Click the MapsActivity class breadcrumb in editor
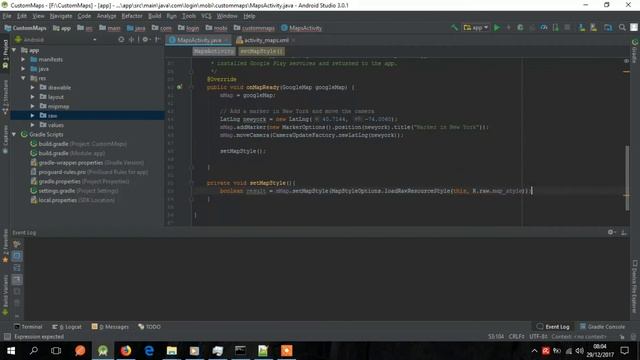The width and height of the screenshot is (640, 360). [213, 51]
